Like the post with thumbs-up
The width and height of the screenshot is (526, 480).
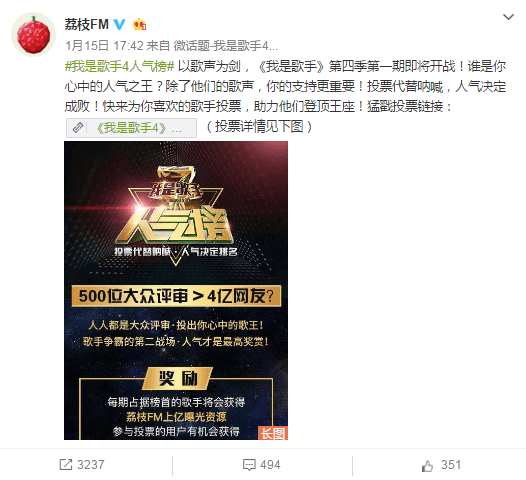427,466
